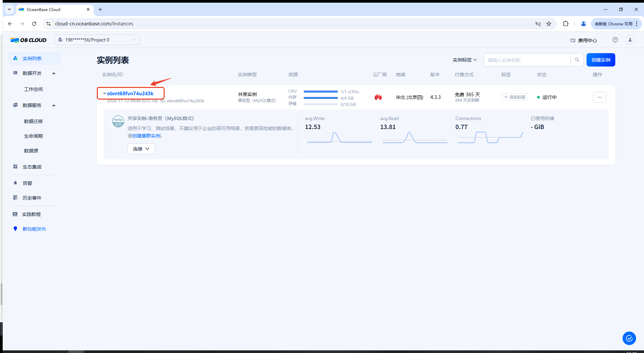Expand the 连接 dropdown button
Viewport: 644px width, 353px height.
141,149
